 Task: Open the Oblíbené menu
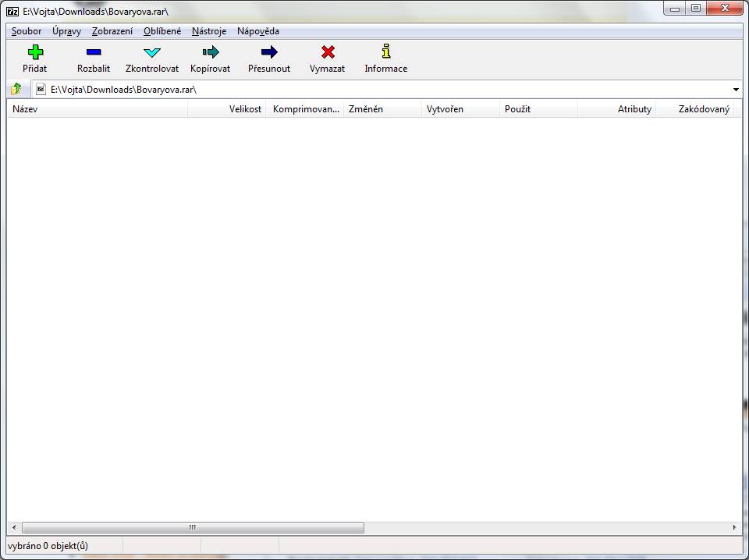(x=162, y=31)
